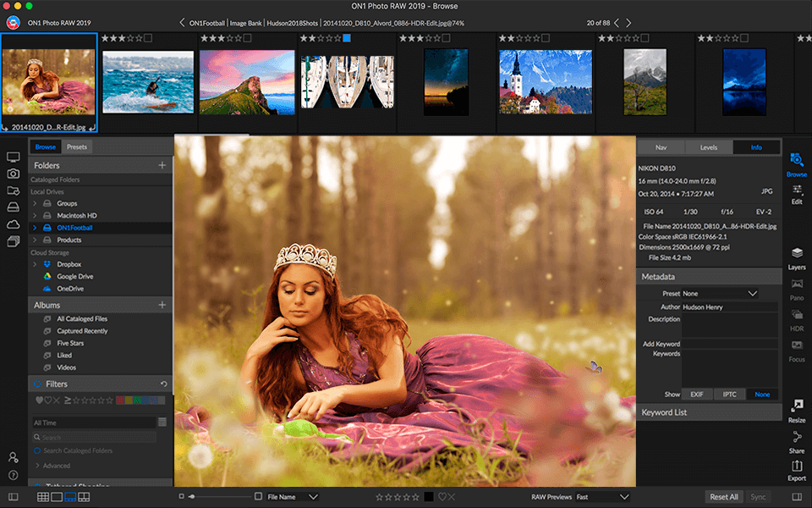Open the RAW Previews speed dropdown
The height and width of the screenshot is (508, 812).
pos(601,497)
